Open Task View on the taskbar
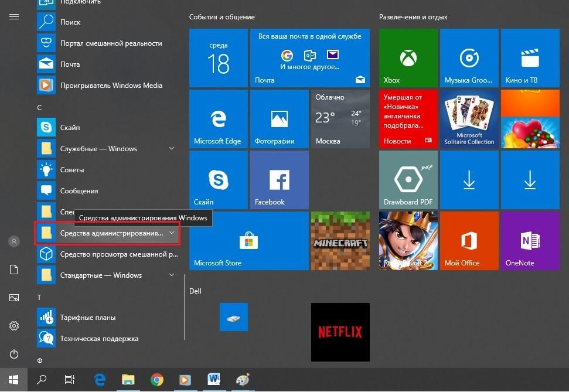 69,380
